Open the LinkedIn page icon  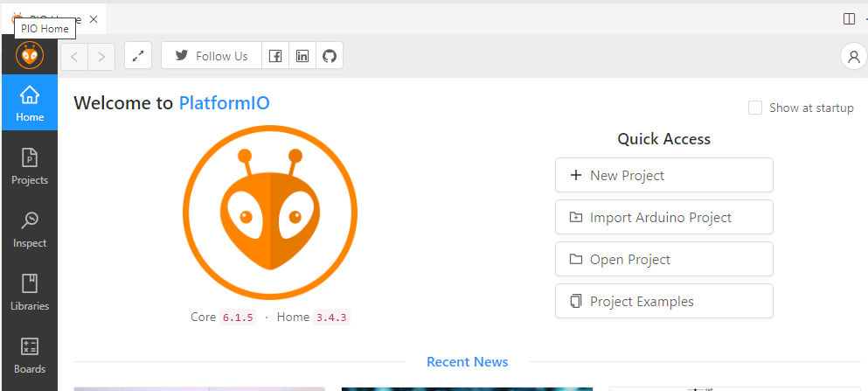[302, 55]
